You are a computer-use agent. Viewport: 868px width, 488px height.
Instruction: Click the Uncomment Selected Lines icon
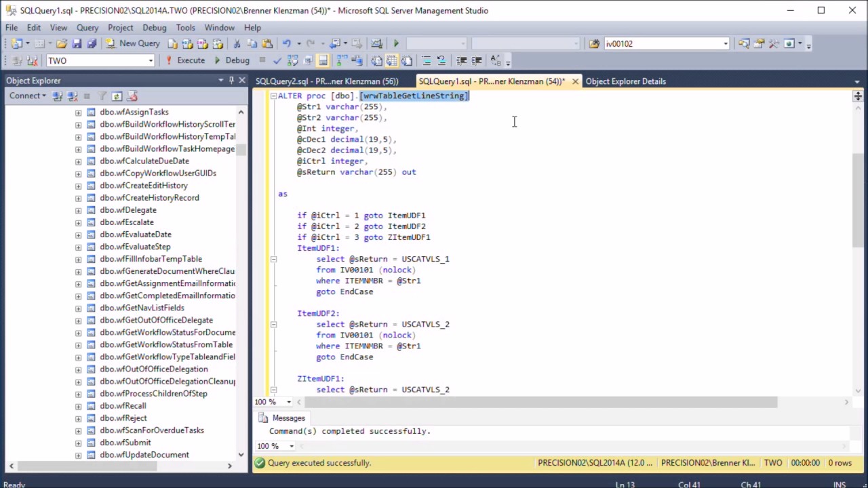click(x=441, y=60)
